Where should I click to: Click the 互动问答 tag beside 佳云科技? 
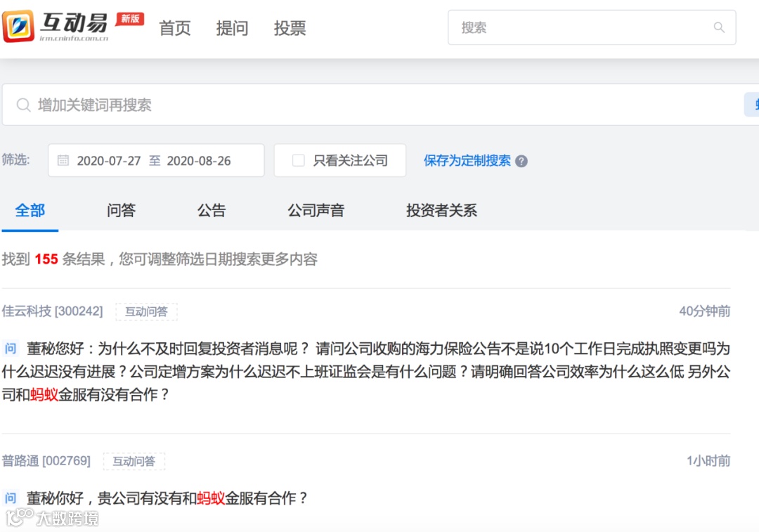[x=146, y=312]
